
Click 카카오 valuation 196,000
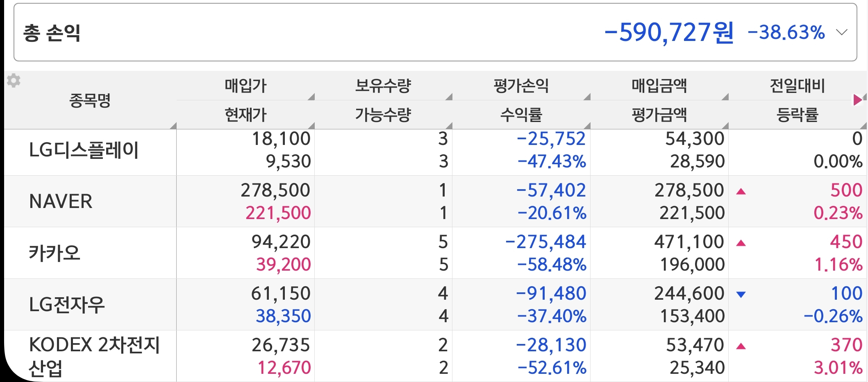(x=693, y=264)
